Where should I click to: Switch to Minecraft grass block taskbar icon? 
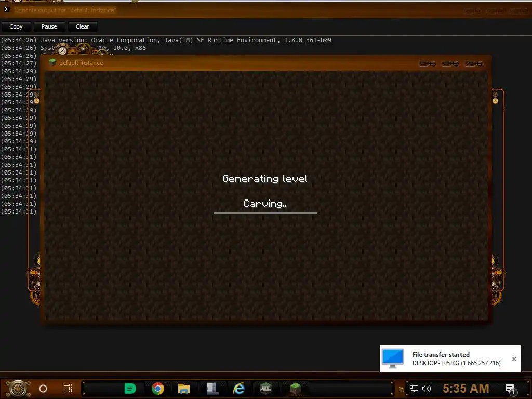296,389
